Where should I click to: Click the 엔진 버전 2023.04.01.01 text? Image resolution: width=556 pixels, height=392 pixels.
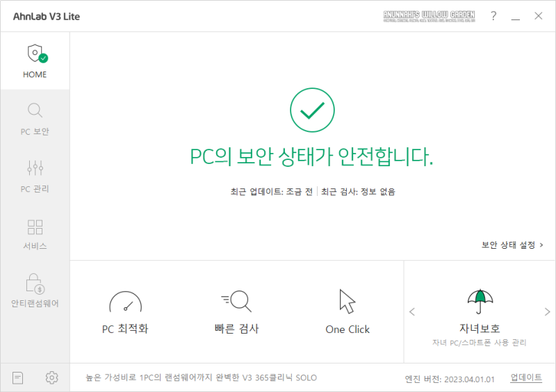[x=449, y=379]
